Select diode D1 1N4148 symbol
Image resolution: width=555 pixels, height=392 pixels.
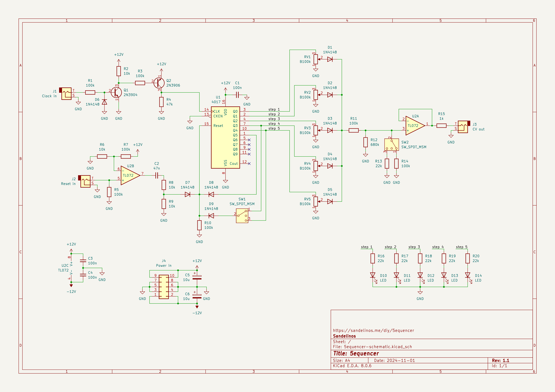tap(330, 59)
